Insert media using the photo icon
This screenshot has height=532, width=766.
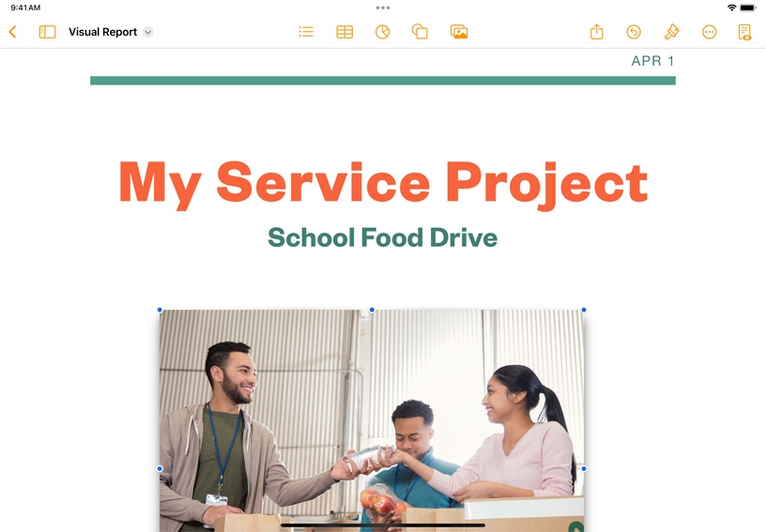(x=459, y=32)
